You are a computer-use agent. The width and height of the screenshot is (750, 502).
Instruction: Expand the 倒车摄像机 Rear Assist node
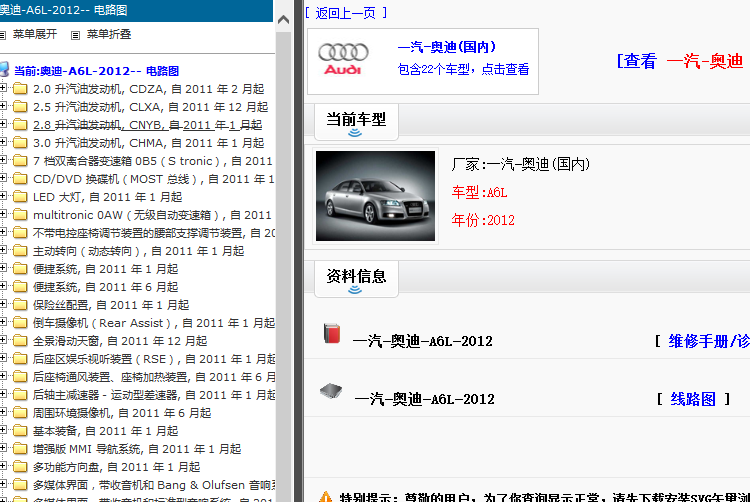(x=3, y=323)
